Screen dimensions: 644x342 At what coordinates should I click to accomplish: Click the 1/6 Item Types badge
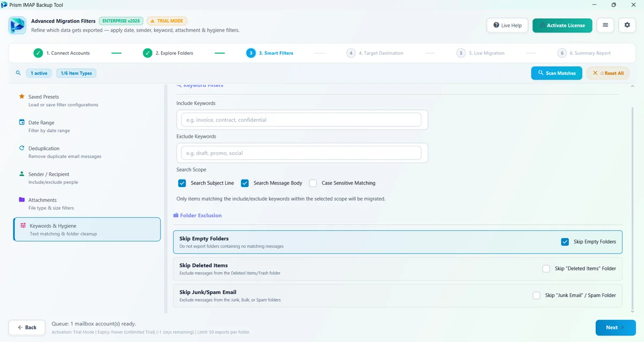(x=76, y=73)
